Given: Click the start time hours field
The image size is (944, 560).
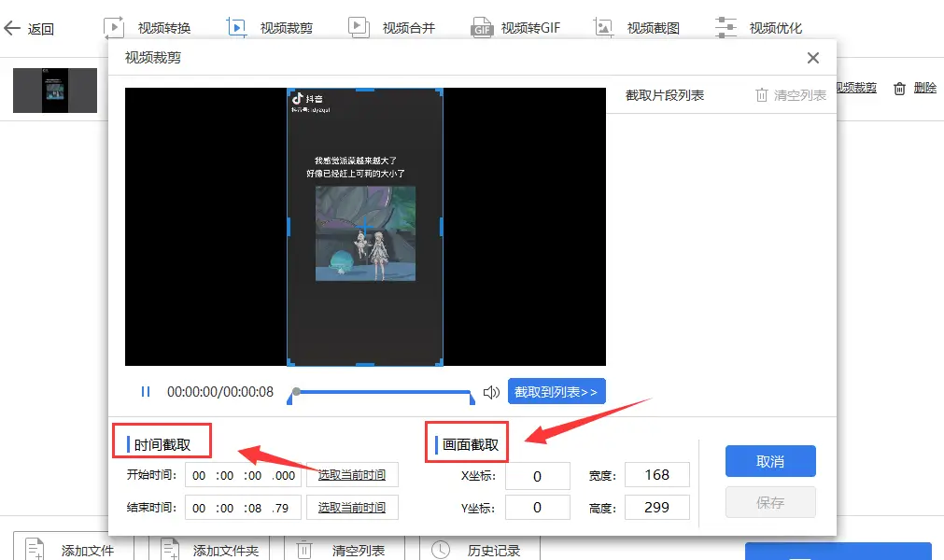Looking at the screenshot, I should (x=199, y=475).
